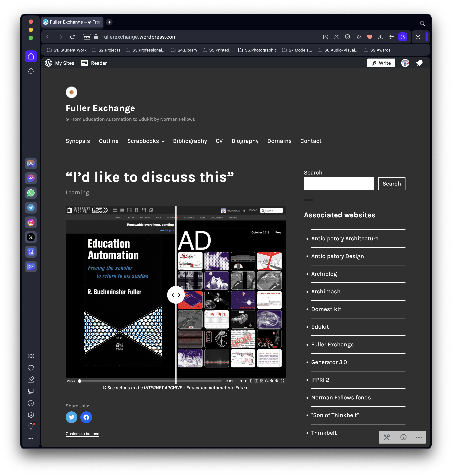Go back with the back arrow
Screen dimensions: 452x476
[47, 37]
